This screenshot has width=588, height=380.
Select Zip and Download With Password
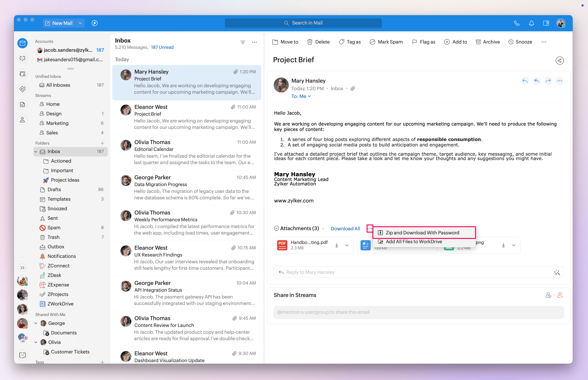coord(422,233)
